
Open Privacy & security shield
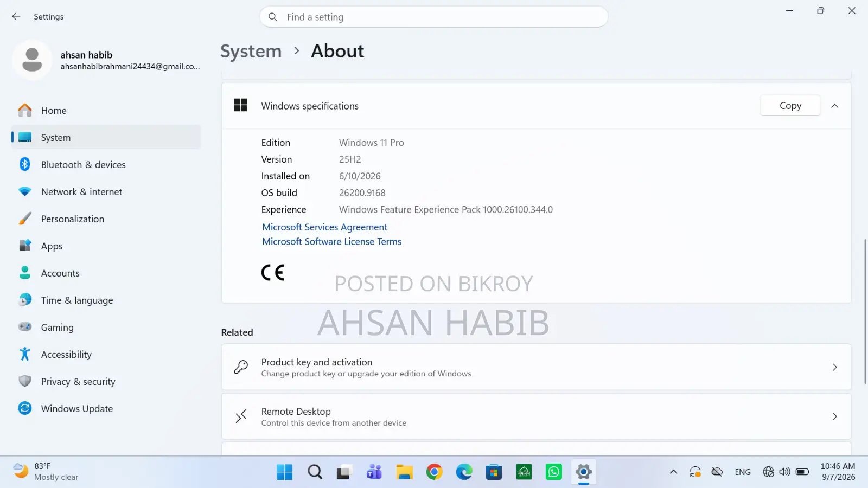pos(25,382)
